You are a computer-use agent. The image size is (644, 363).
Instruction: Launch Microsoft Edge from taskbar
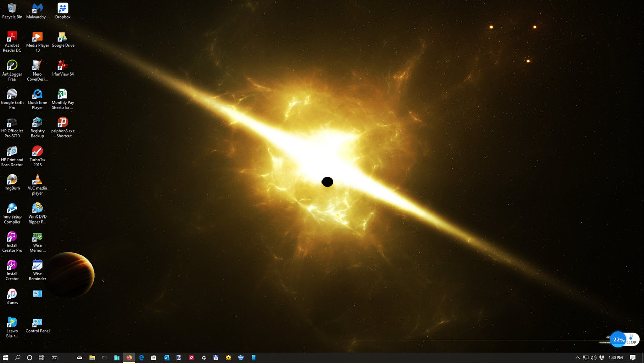click(142, 358)
